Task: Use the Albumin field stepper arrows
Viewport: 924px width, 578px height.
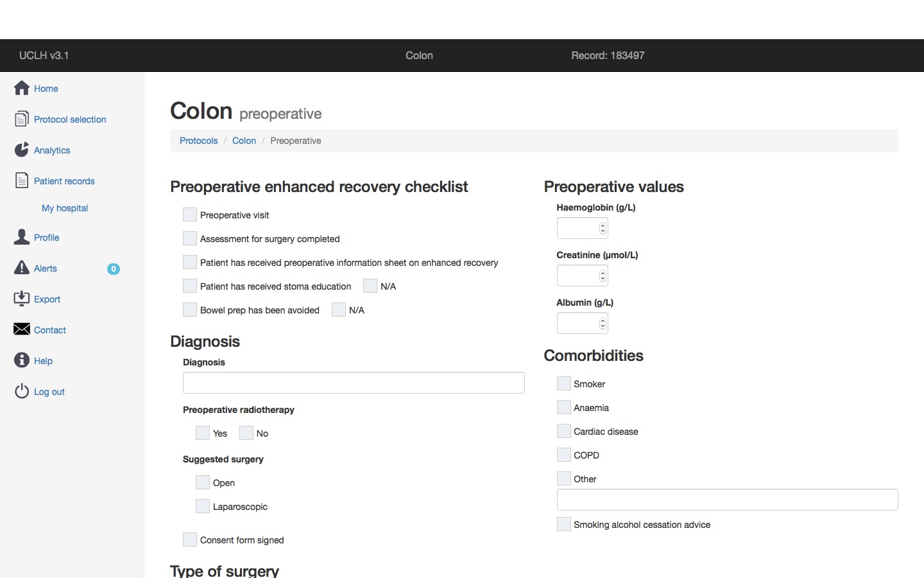Action: (x=603, y=323)
